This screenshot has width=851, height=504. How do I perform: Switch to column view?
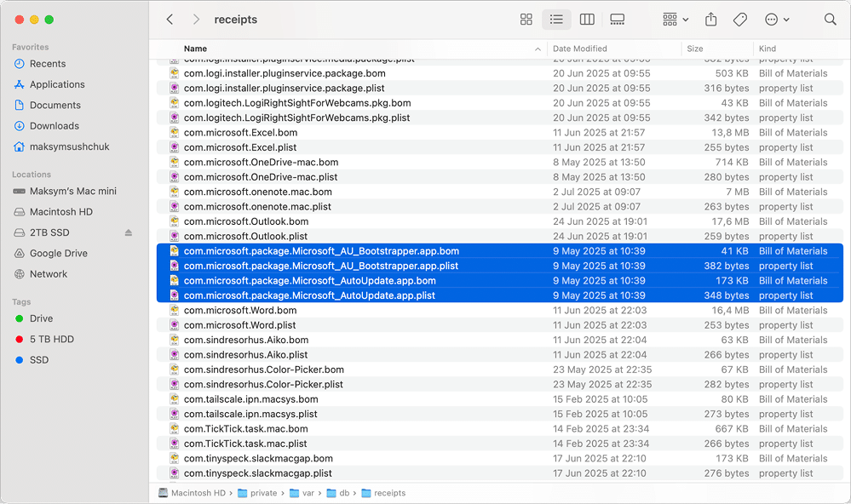(587, 20)
